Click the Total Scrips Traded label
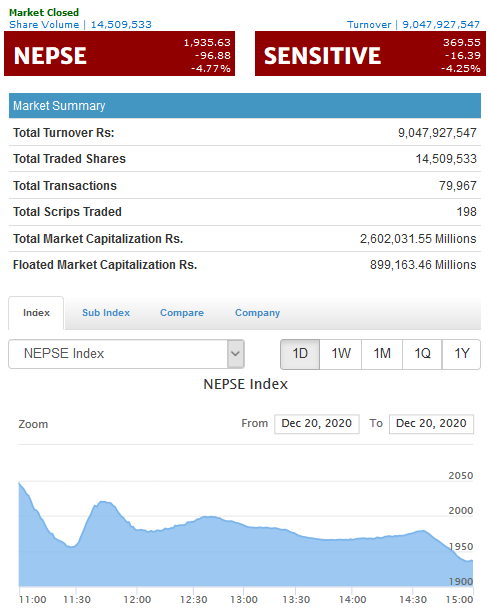This screenshot has height=610, width=488. [67, 212]
